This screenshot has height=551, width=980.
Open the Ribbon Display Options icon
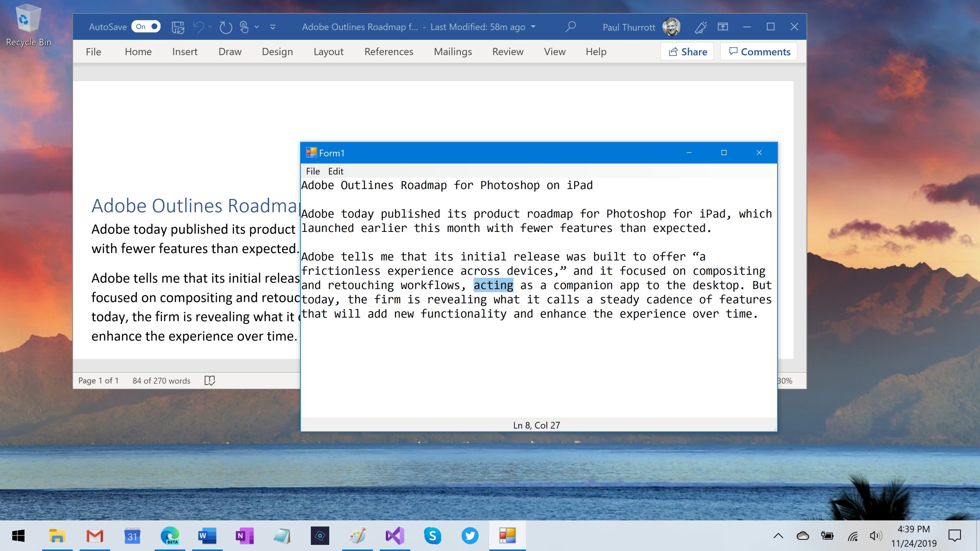click(x=723, y=27)
